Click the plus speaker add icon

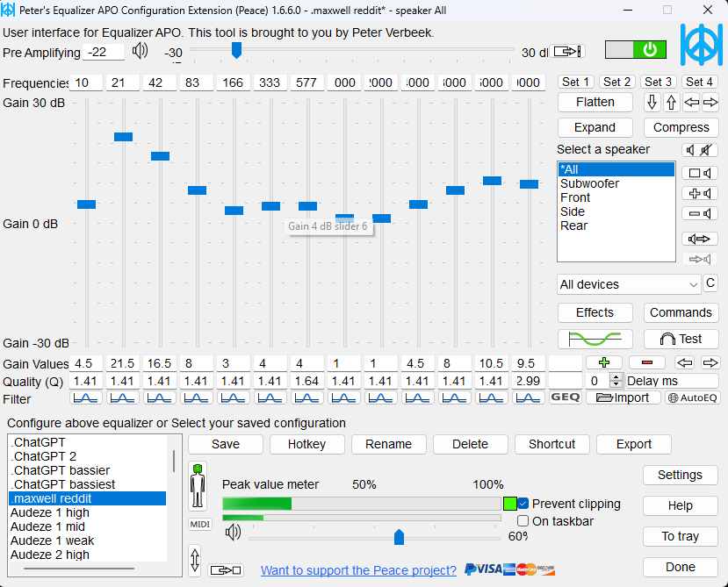[x=700, y=193]
